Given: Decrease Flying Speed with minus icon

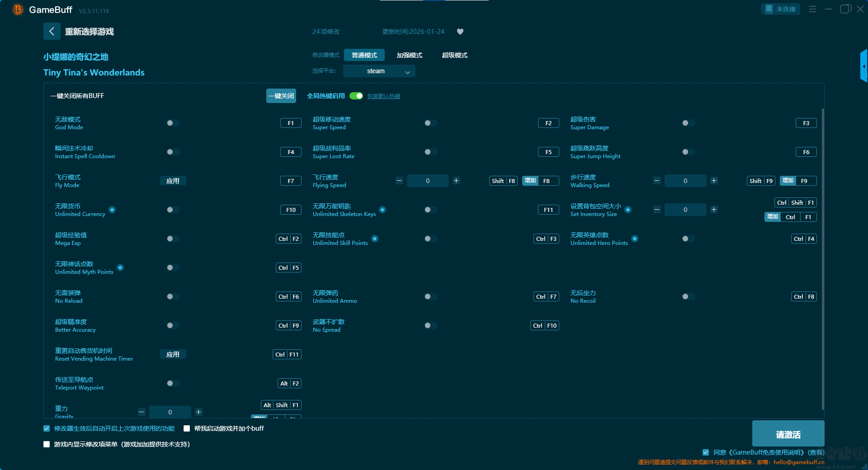Looking at the screenshot, I should tap(399, 181).
